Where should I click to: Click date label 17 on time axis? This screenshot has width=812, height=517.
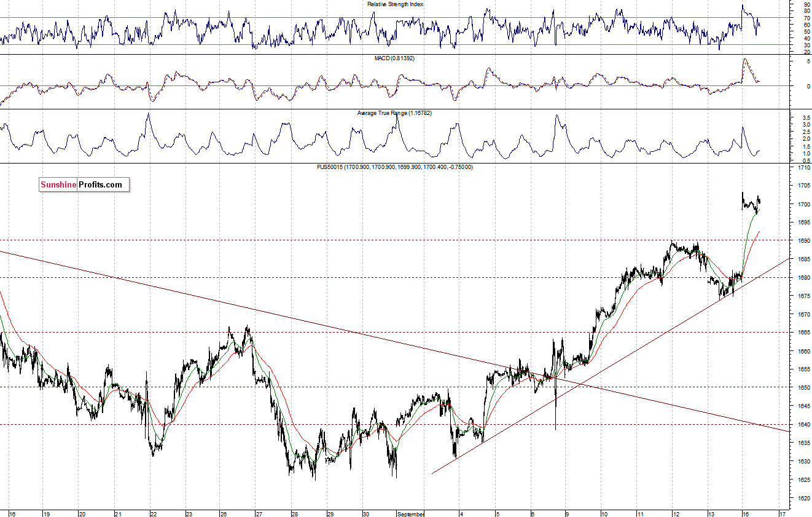tap(782, 513)
